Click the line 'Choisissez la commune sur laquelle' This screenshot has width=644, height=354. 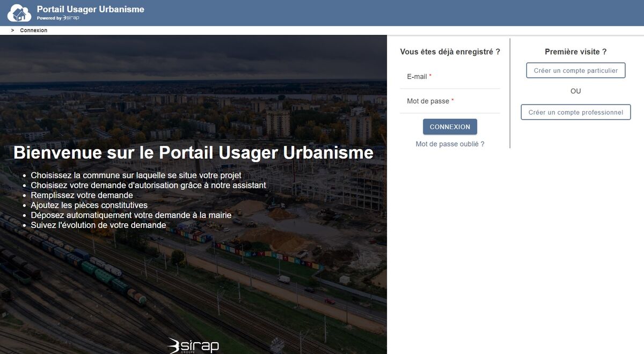[x=136, y=175]
